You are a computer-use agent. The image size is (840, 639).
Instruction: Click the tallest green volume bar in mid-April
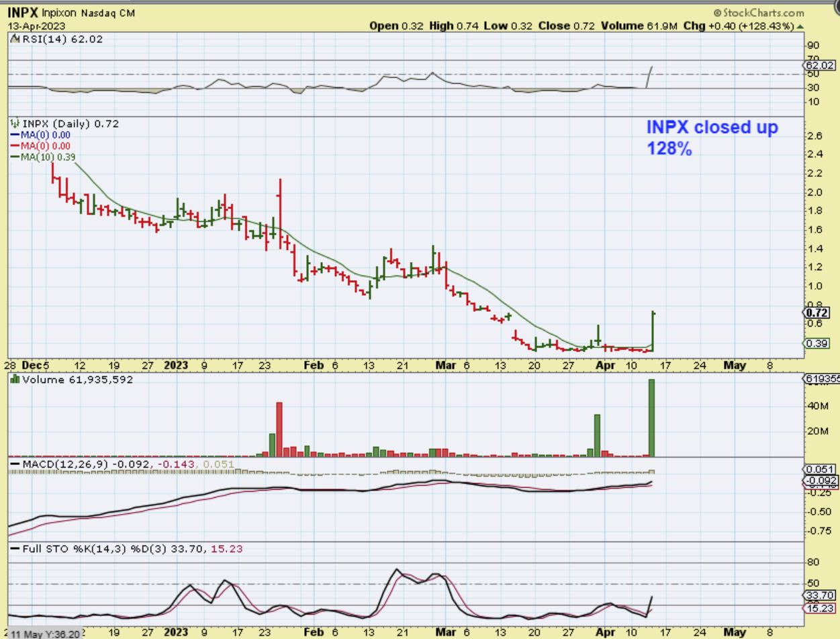coord(651,418)
